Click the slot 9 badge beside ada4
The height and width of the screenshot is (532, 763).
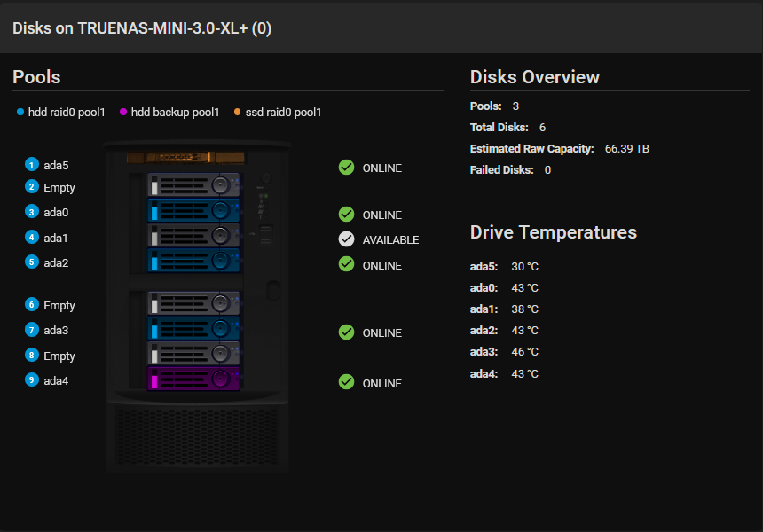(32, 379)
